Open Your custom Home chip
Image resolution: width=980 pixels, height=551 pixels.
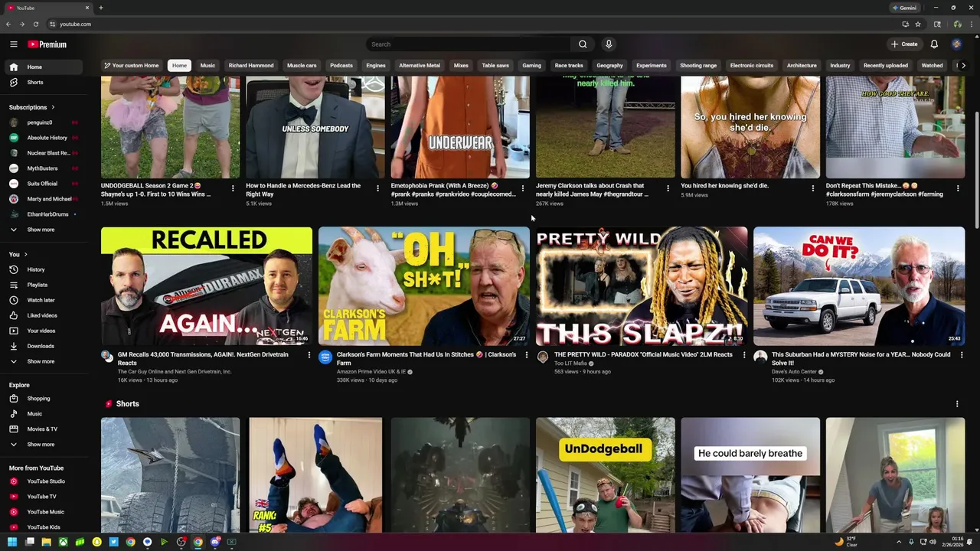pyautogui.click(x=132, y=66)
